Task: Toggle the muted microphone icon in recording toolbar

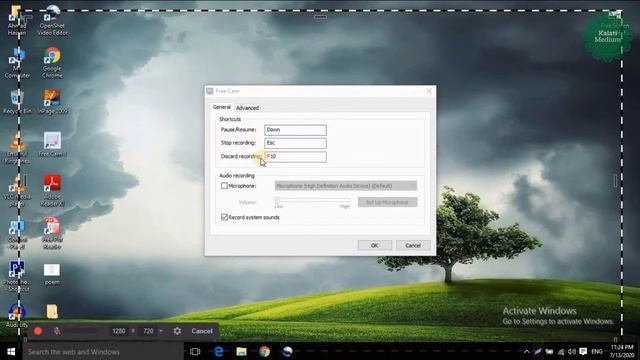Action: [x=57, y=331]
